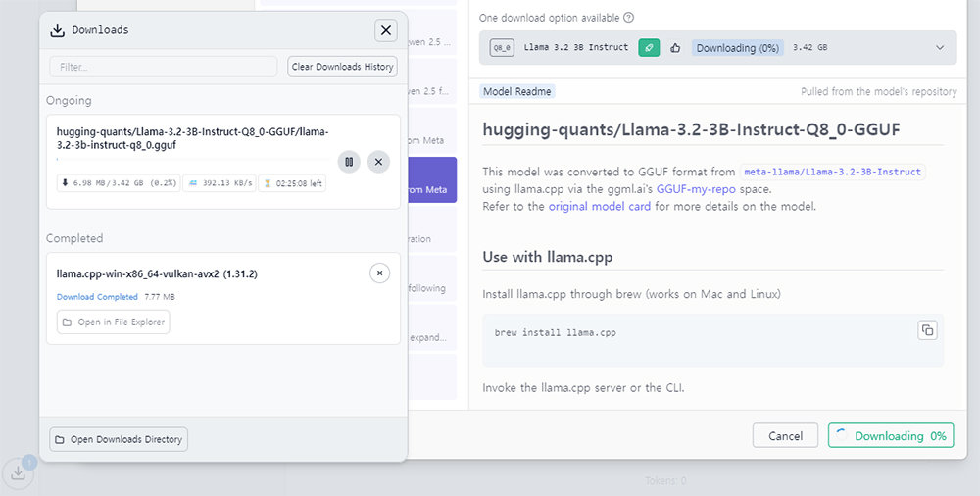Remove completed llama.cpp entry from list
Screen dimensions: 980x496
point(380,273)
